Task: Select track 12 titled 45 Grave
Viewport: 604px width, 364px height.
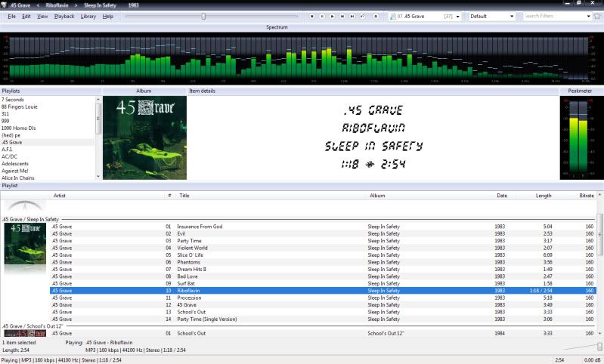Action: [323, 305]
